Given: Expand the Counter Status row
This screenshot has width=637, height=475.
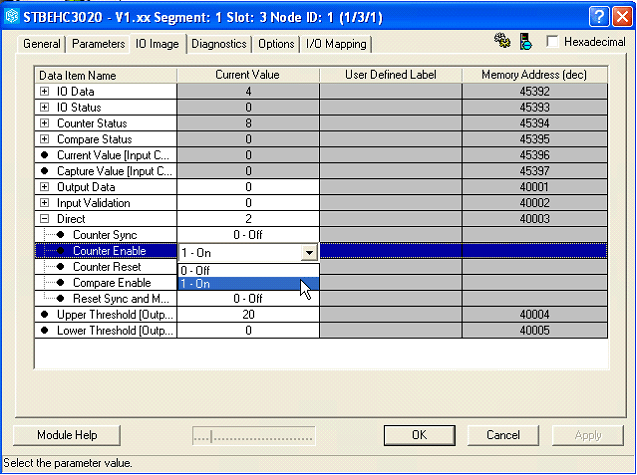Looking at the screenshot, I should 44,123.
